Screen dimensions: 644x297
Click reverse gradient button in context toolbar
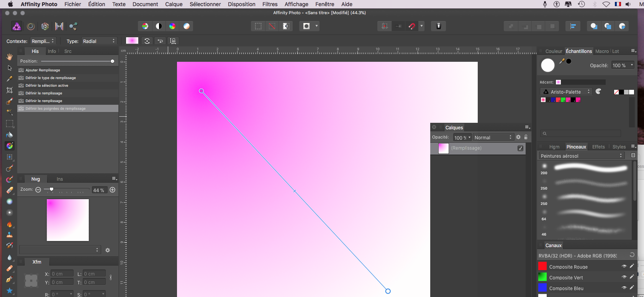[x=160, y=41]
